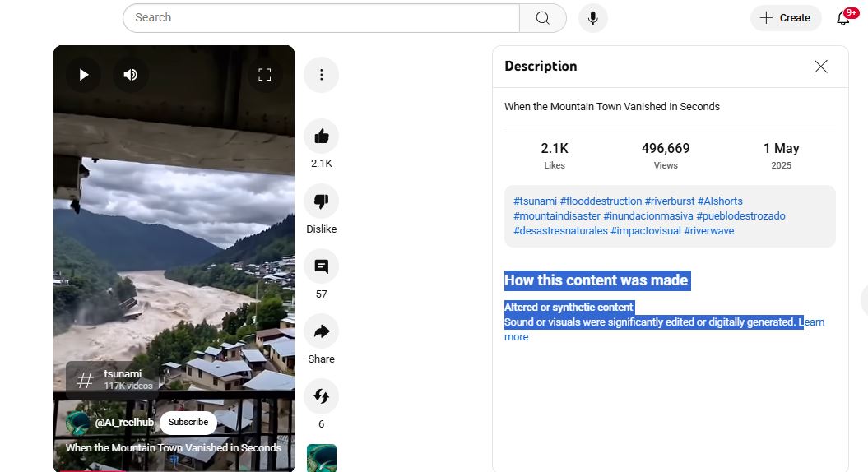
Task: Open the Create menu
Action: coord(785,18)
